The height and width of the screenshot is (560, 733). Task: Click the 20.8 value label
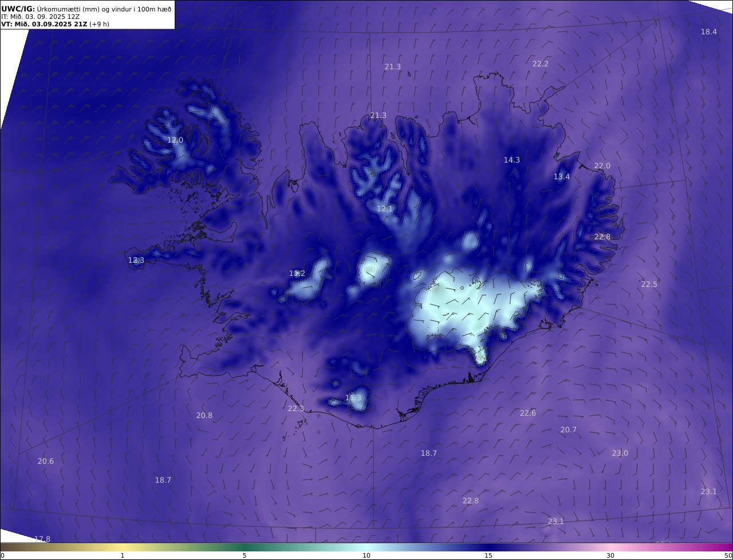pos(204,416)
